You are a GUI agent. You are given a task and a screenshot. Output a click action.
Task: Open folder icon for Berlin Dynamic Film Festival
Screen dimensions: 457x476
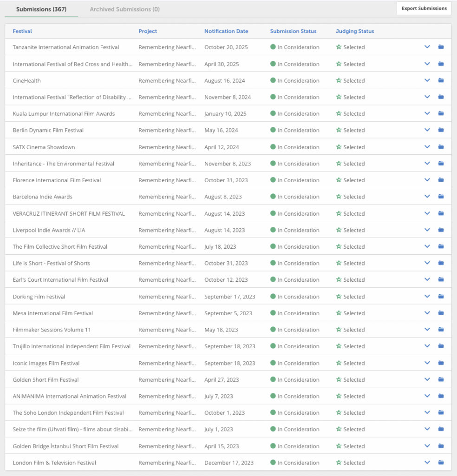click(x=441, y=130)
